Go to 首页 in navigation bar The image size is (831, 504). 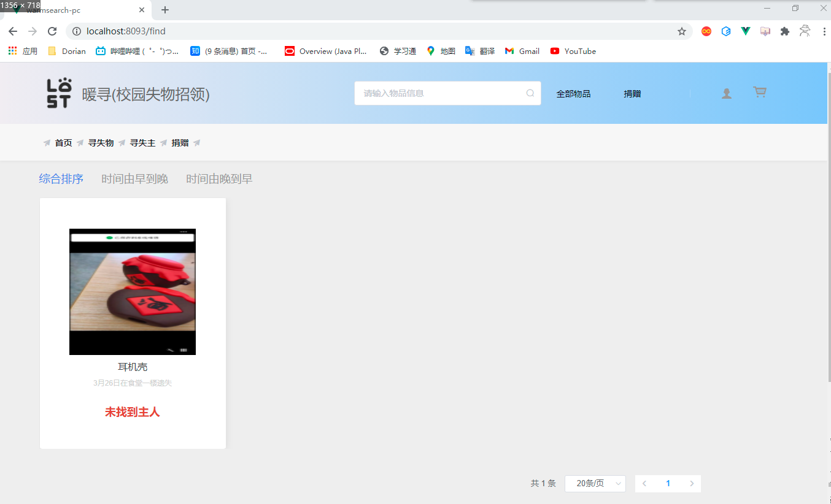click(x=63, y=143)
